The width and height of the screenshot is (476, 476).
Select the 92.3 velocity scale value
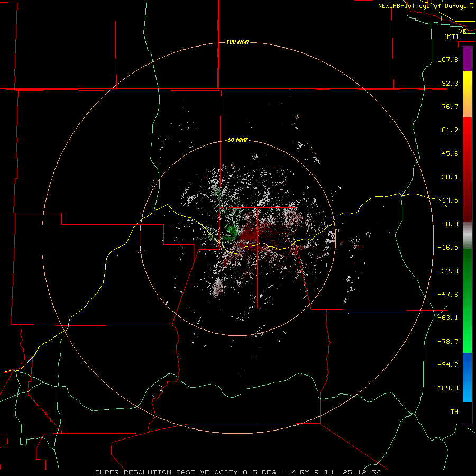[450, 83]
